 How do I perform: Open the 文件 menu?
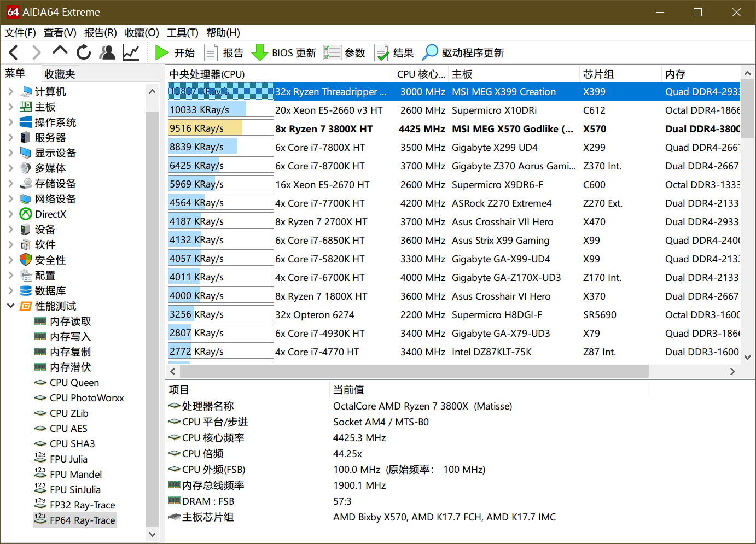coord(20,33)
